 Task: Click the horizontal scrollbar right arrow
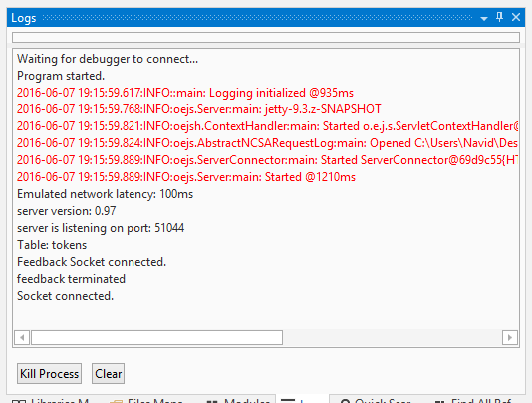[x=510, y=338]
